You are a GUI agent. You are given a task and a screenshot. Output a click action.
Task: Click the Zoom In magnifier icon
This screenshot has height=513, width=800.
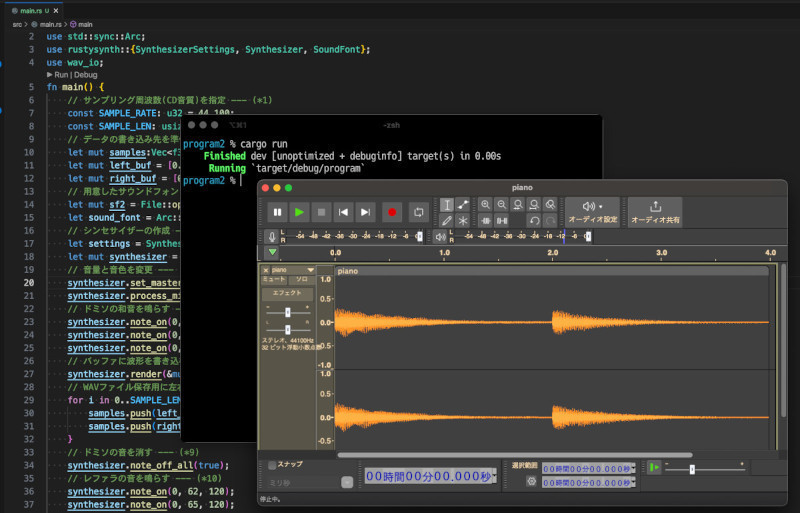point(486,204)
